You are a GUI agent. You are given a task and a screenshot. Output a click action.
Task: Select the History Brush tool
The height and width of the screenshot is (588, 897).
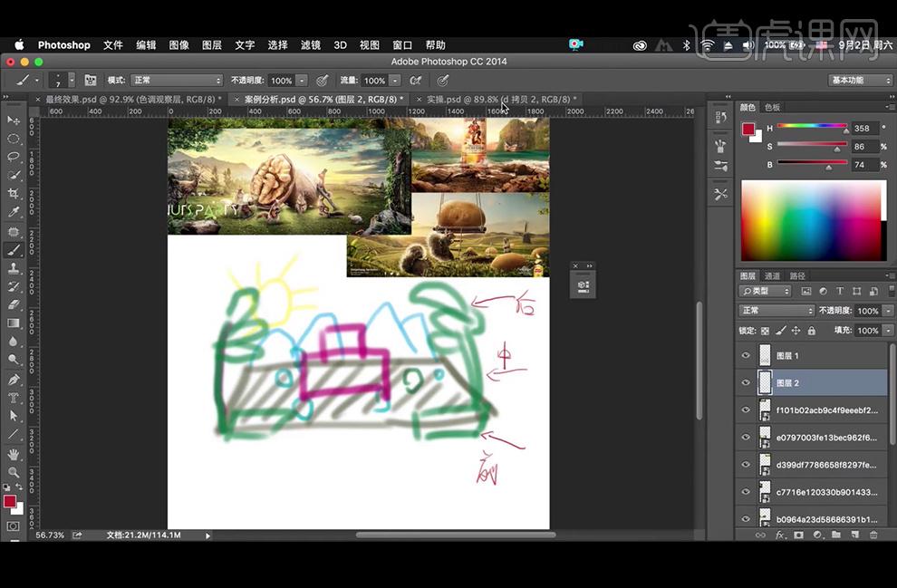(x=14, y=286)
